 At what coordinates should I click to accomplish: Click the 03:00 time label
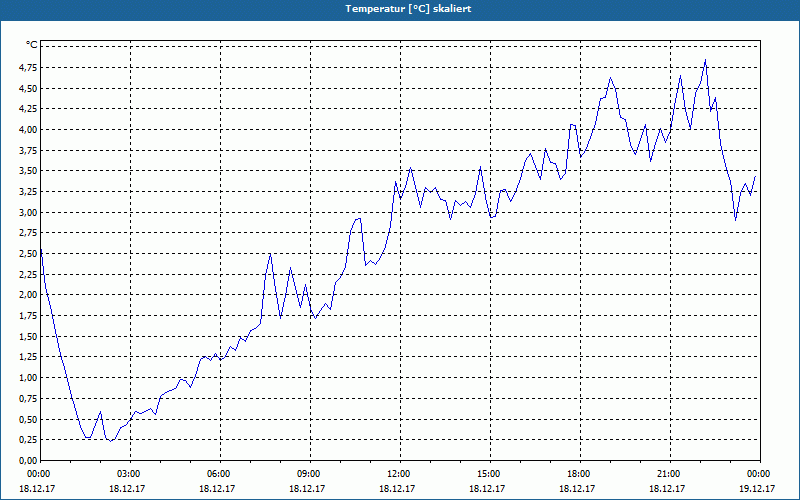click(x=130, y=474)
